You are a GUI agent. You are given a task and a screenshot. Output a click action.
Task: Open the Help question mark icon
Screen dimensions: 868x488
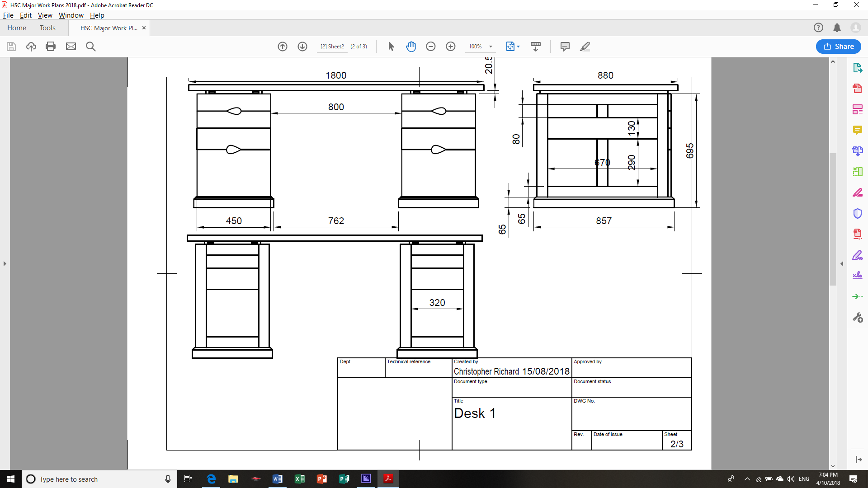point(818,28)
